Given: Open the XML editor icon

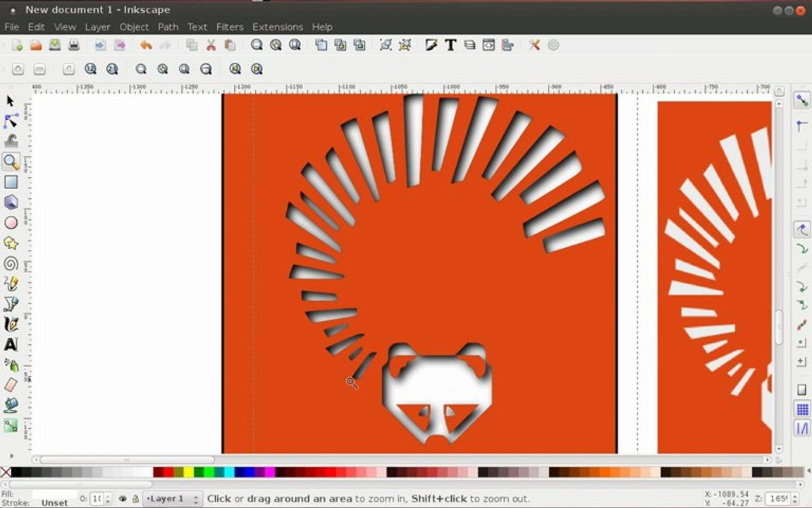Looking at the screenshot, I should pos(488,45).
